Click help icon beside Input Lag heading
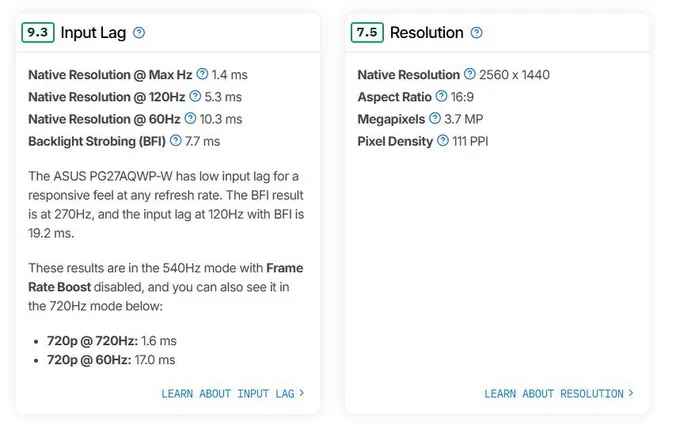The image size is (680, 426). (x=139, y=33)
